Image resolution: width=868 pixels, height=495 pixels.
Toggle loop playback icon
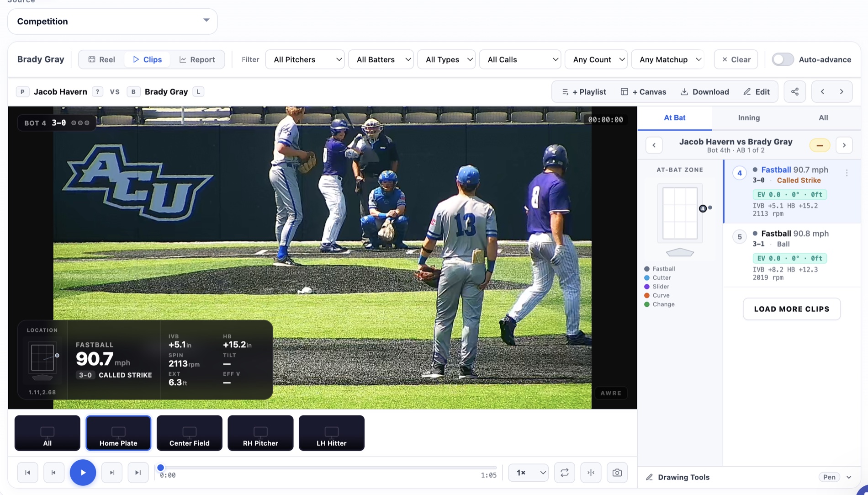click(x=565, y=473)
